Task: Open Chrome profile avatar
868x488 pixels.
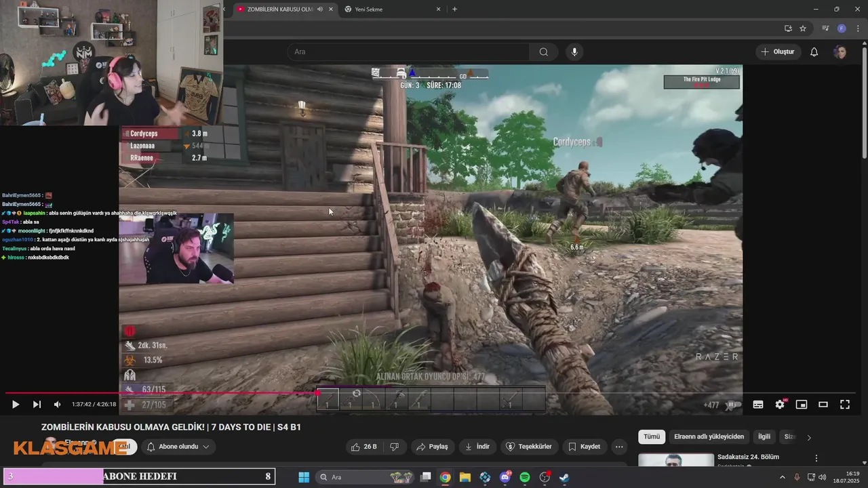Action: (842, 28)
